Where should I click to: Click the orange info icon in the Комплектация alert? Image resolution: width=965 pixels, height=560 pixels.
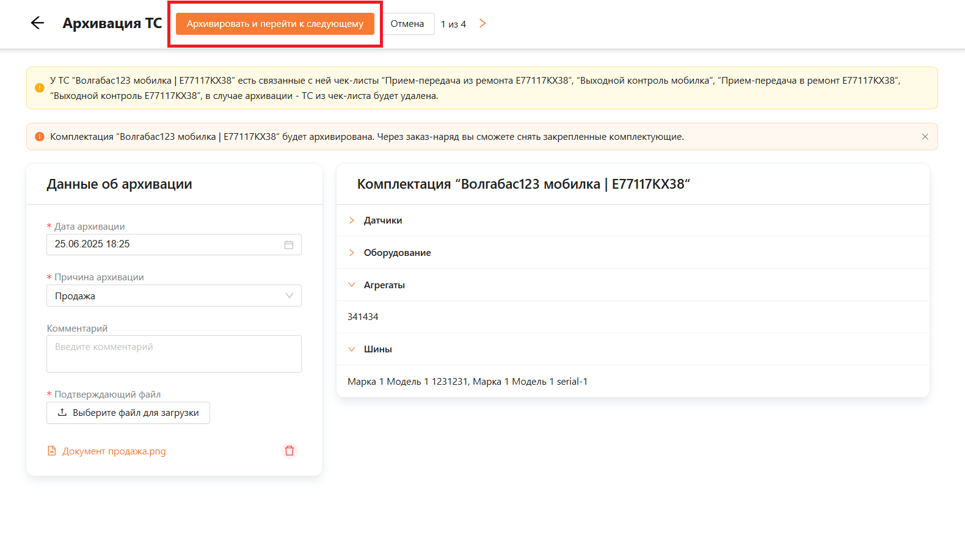pos(40,137)
